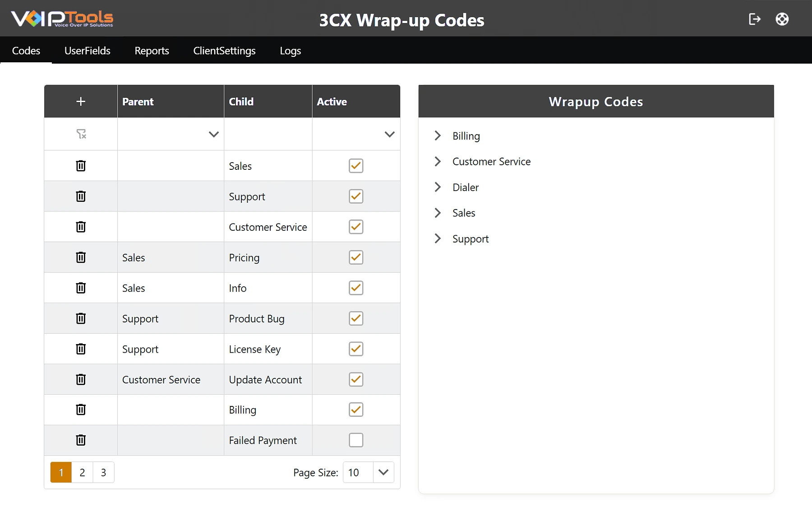Delete the Failed Payment row

81,440
